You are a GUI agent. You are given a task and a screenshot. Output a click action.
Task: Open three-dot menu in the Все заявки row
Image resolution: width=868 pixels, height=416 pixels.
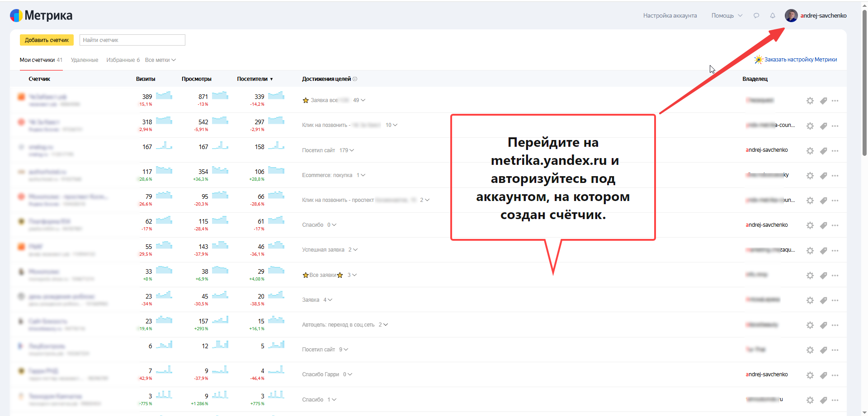coord(835,276)
